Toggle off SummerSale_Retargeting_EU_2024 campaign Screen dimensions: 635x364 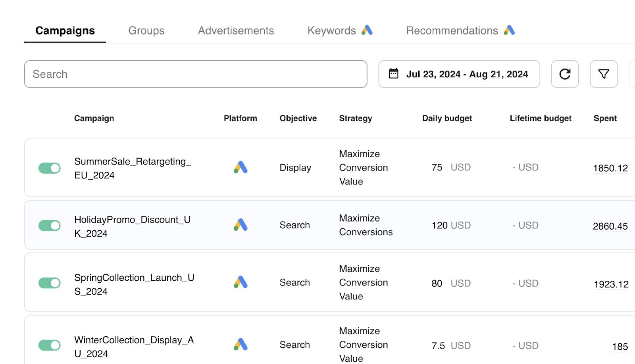50,168
